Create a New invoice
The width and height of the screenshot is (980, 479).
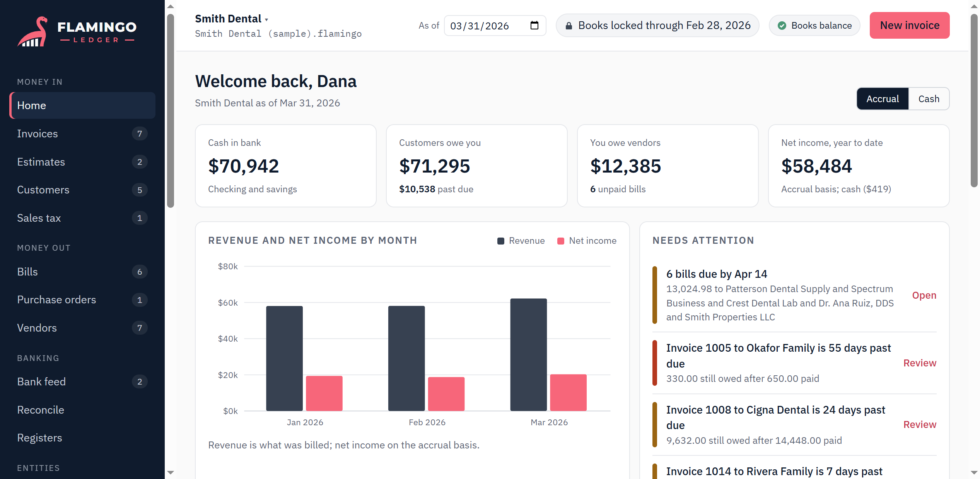click(909, 25)
